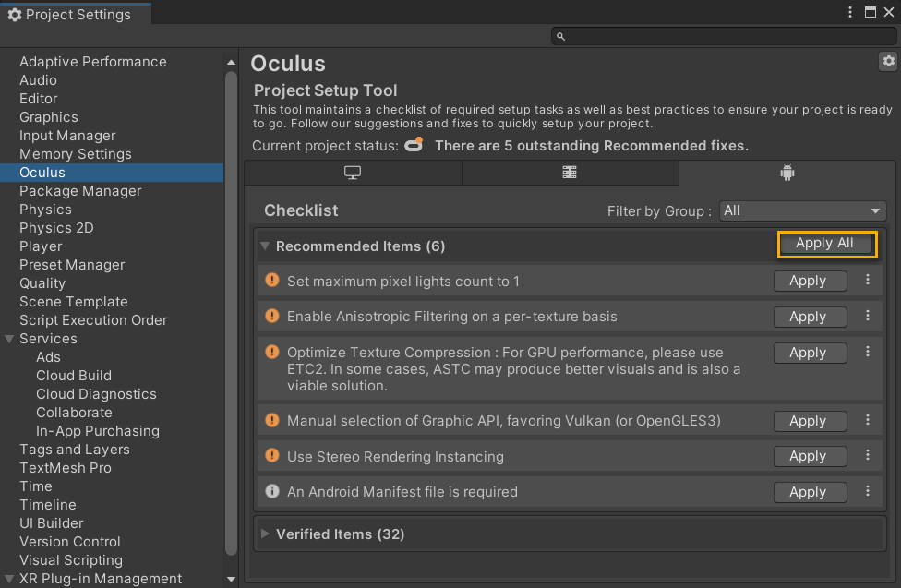Apply the maximum pixel lights count fix
The height and width of the screenshot is (588, 901).
pos(811,281)
